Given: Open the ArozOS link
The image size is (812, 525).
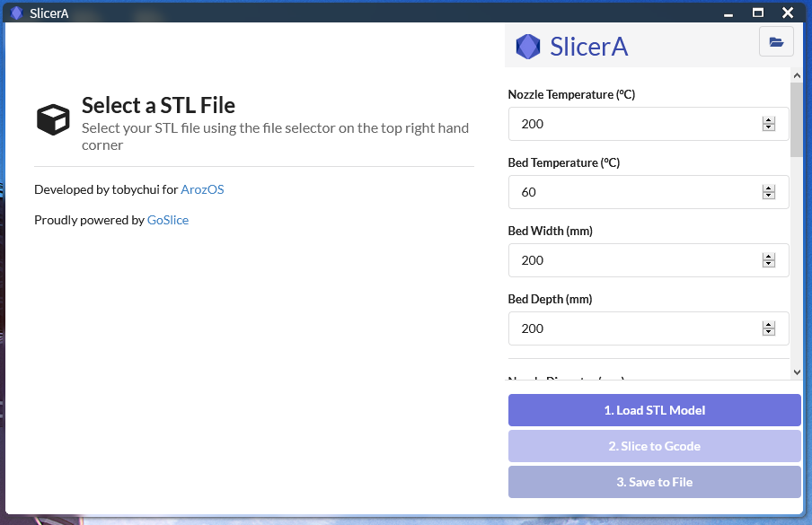Looking at the screenshot, I should click(x=202, y=189).
